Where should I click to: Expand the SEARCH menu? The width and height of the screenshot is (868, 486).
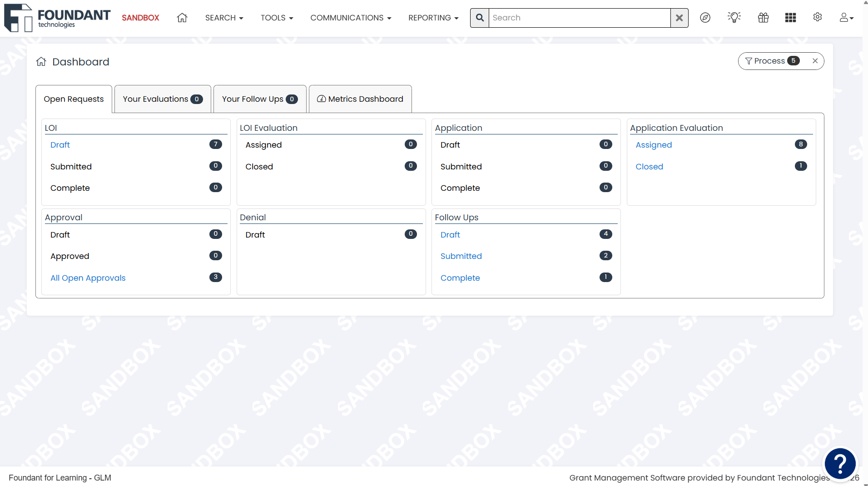coord(224,18)
